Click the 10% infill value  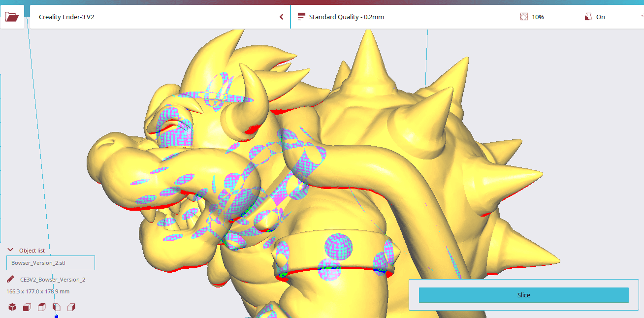pyautogui.click(x=538, y=17)
